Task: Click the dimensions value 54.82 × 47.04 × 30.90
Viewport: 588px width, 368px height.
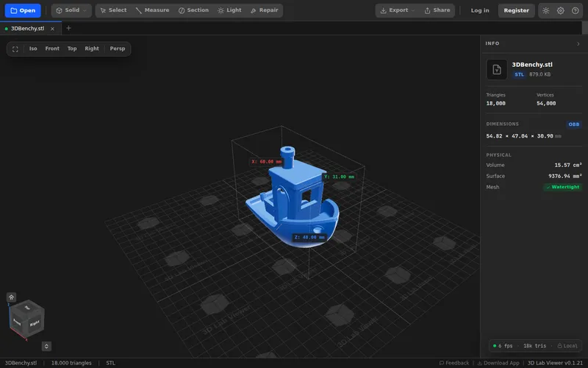Action: tap(520, 136)
